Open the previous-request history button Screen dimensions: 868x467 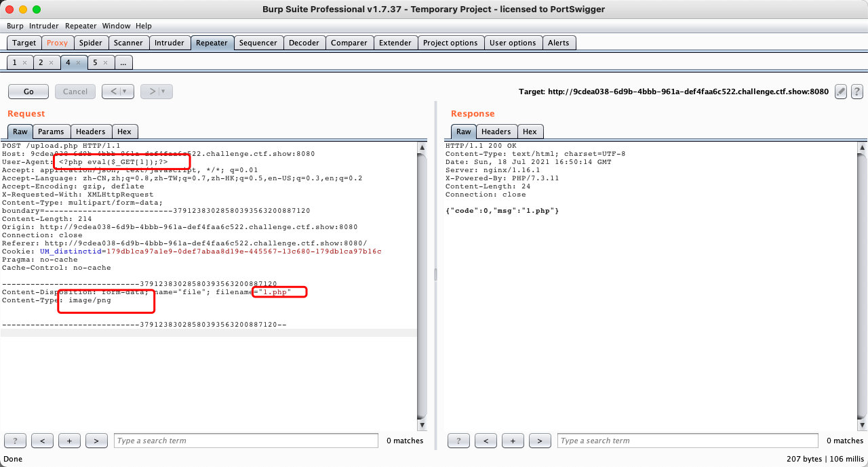pos(118,92)
